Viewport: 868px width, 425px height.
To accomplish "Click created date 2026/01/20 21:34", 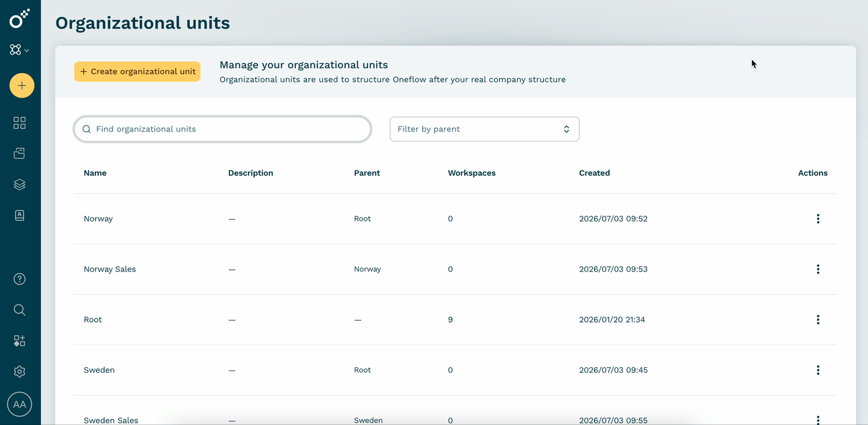I will (612, 320).
